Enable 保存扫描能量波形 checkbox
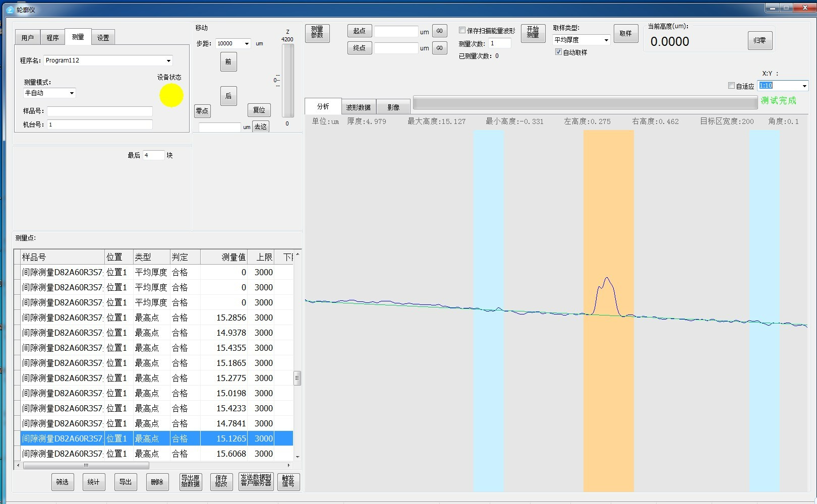The height and width of the screenshot is (504, 817). point(462,30)
